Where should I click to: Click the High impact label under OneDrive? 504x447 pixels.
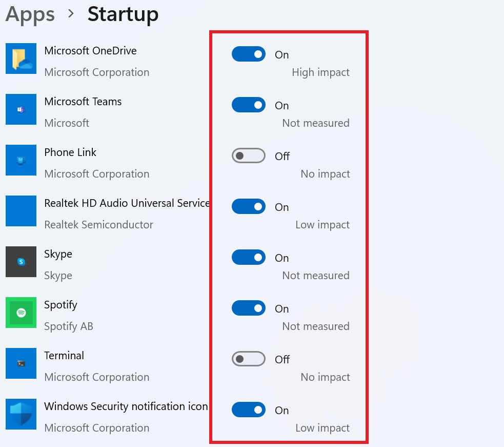(x=320, y=72)
